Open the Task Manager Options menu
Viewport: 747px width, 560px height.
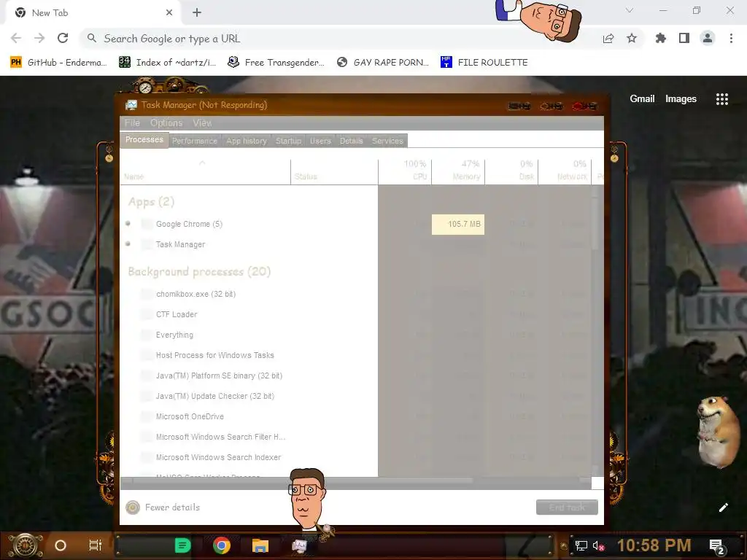pos(166,122)
